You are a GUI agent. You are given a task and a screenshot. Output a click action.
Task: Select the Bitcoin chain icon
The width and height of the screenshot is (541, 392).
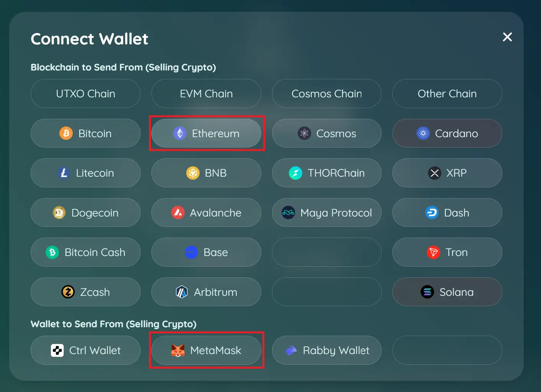pos(66,133)
